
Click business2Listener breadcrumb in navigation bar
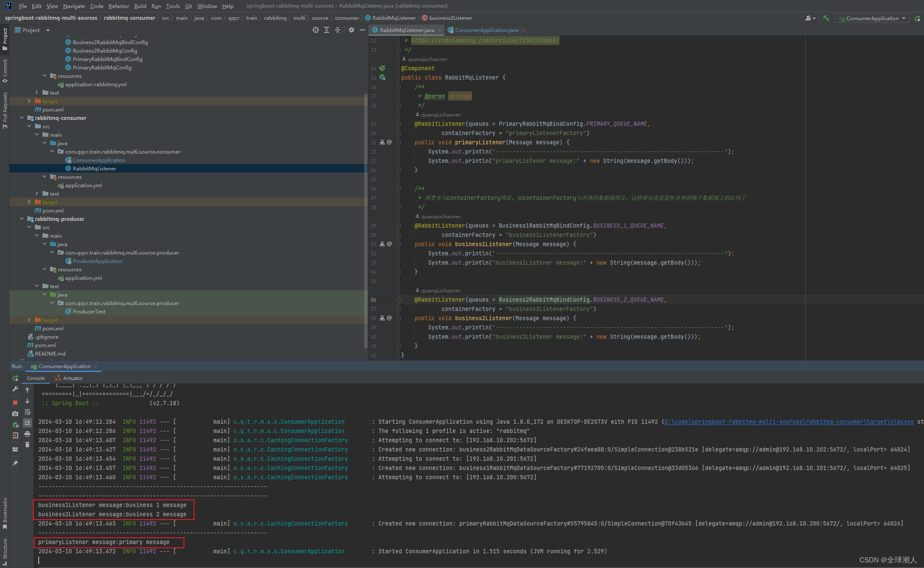click(x=450, y=18)
